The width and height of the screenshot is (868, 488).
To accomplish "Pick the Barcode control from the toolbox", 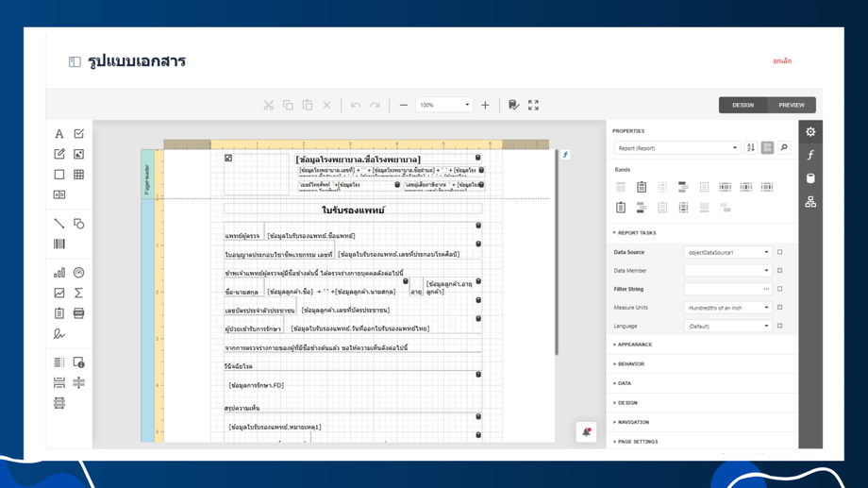I will 58,244.
